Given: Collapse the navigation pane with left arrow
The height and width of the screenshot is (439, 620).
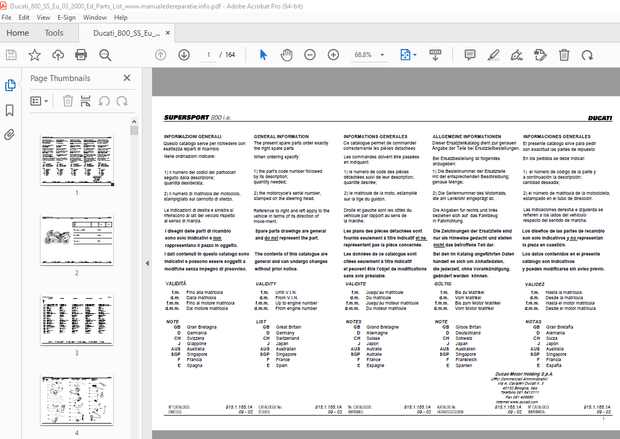Looking at the screenshot, I should pos(147,263).
